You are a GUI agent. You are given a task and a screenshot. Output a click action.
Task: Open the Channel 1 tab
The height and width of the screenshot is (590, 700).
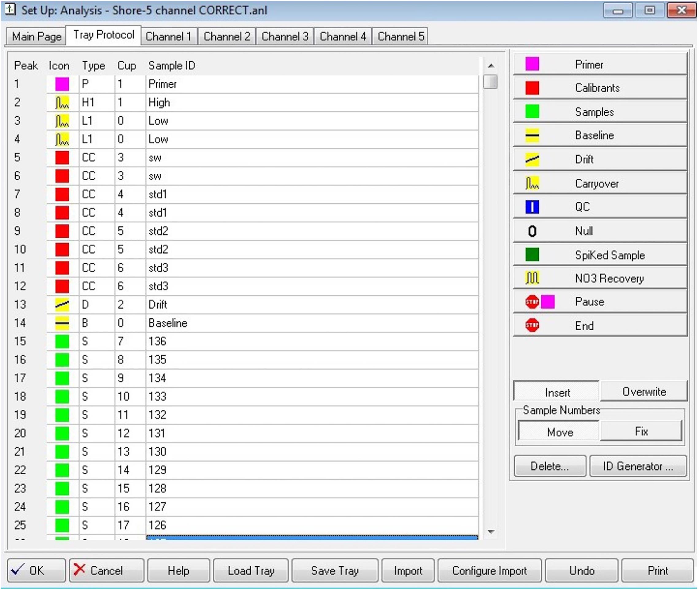[168, 36]
